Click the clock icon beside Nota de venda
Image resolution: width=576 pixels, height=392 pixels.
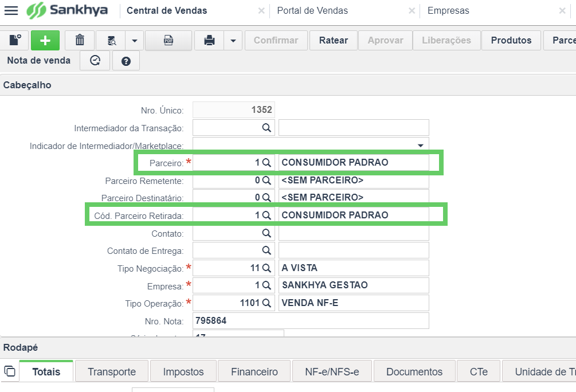point(95,60)
